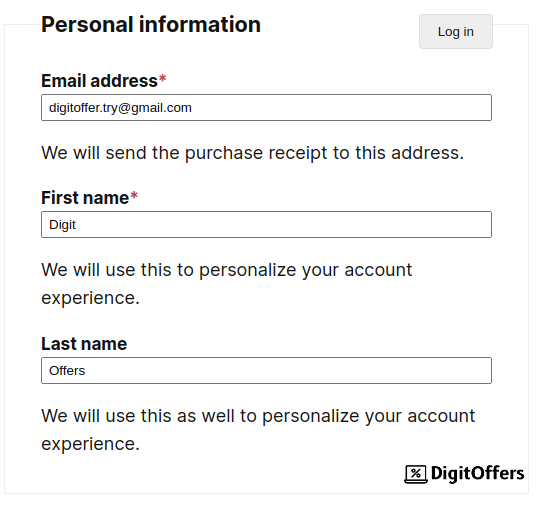The width and height of the screenshot is (552, 505).
Task: Click the Email address field label
Action: (x=99, y=81)
